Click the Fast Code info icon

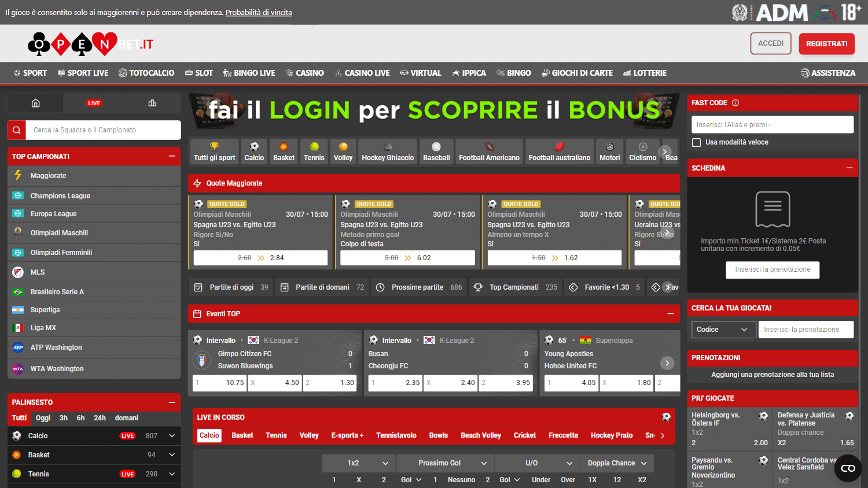[x=735, y=103]
